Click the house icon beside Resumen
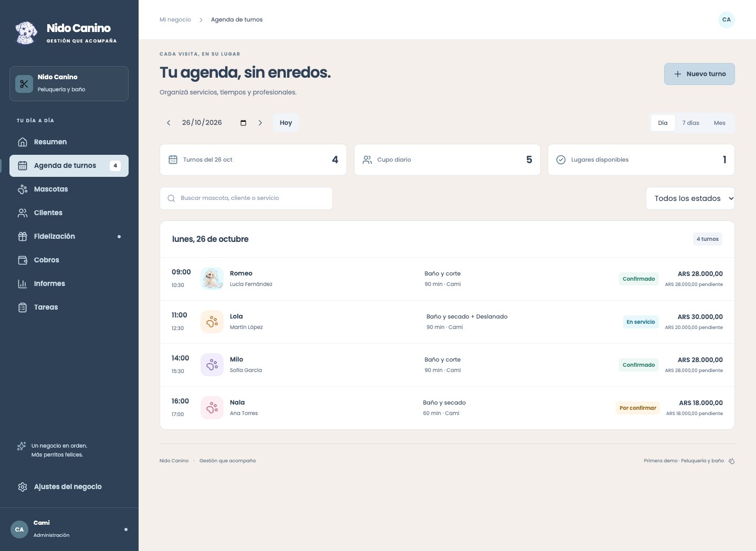The image size is (756, 551). [23, 142]
